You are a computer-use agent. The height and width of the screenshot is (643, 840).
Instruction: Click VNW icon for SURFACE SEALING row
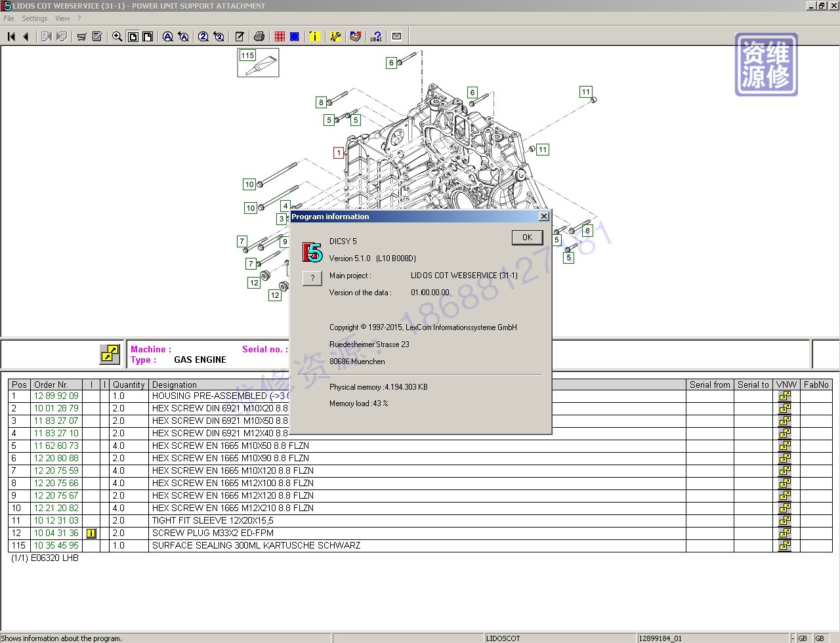(785, 546)
